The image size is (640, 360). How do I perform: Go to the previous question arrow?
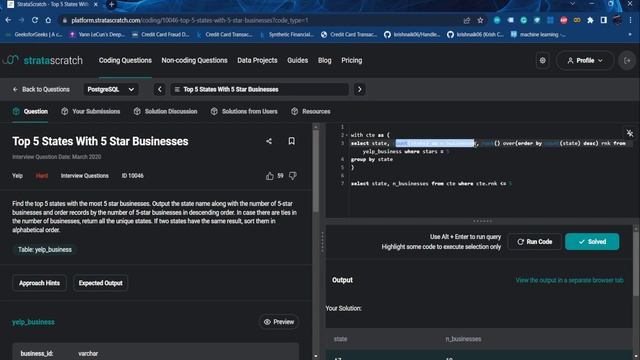(x=160, y=89)
